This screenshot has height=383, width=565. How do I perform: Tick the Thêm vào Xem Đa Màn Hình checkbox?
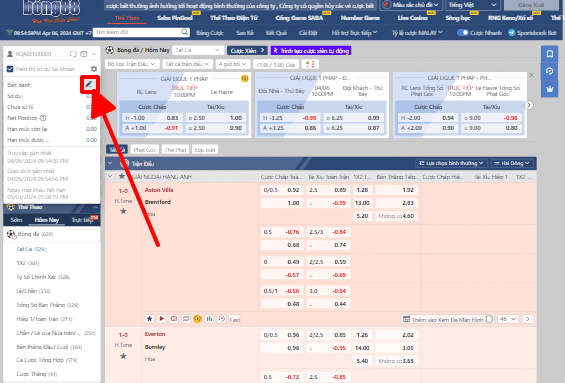[x=489, y=319]
